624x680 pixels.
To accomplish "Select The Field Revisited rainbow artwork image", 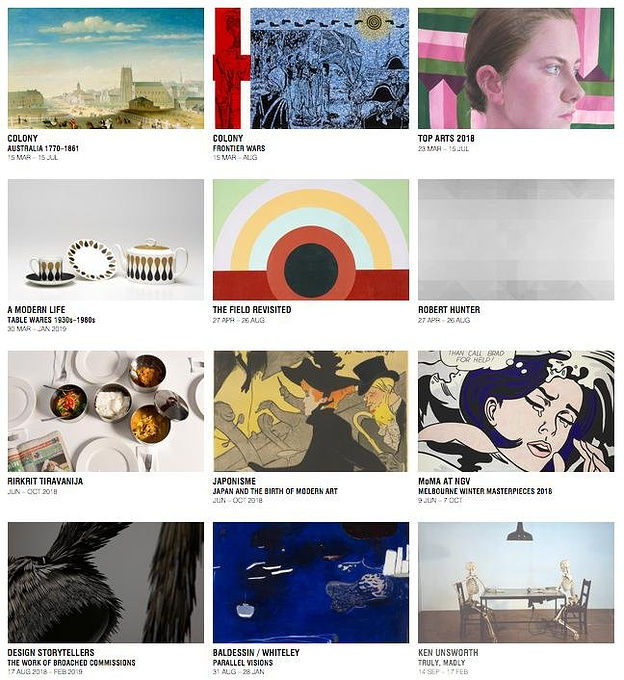I will coord(311,239).
